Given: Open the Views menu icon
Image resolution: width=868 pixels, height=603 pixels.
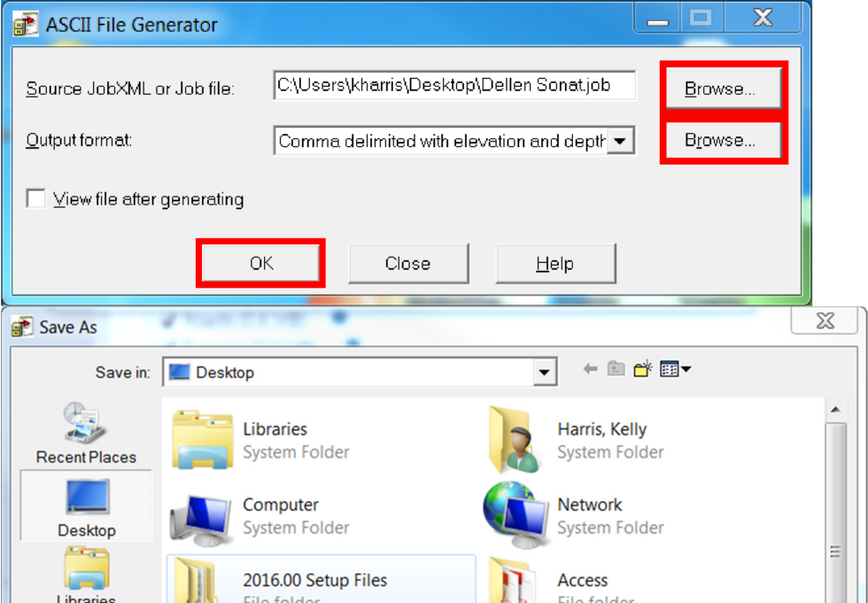Looking at the screenshot, I should (669, 367).
